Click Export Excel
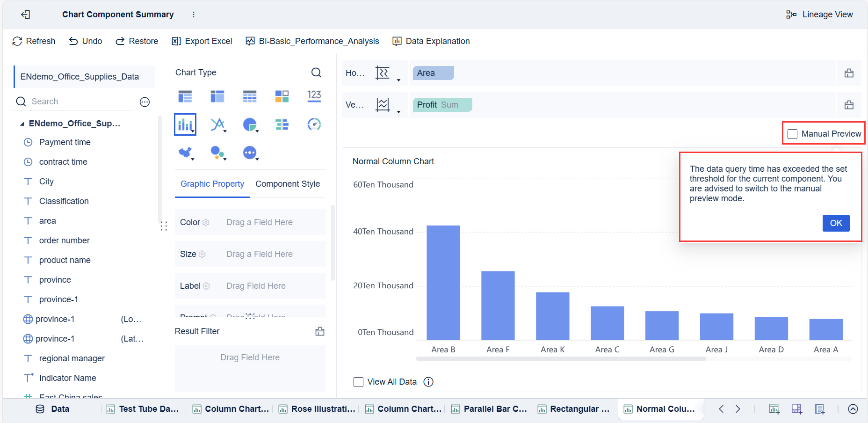868x423 pixels. (202, 41)
